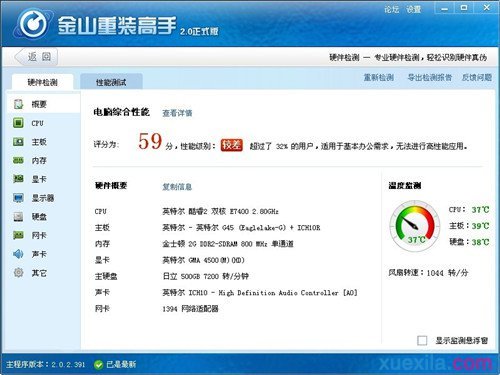The width and height of the screenshot is (500, 375).
Task: Select the 内存 memory icon
Action: (x=18, y=161)
